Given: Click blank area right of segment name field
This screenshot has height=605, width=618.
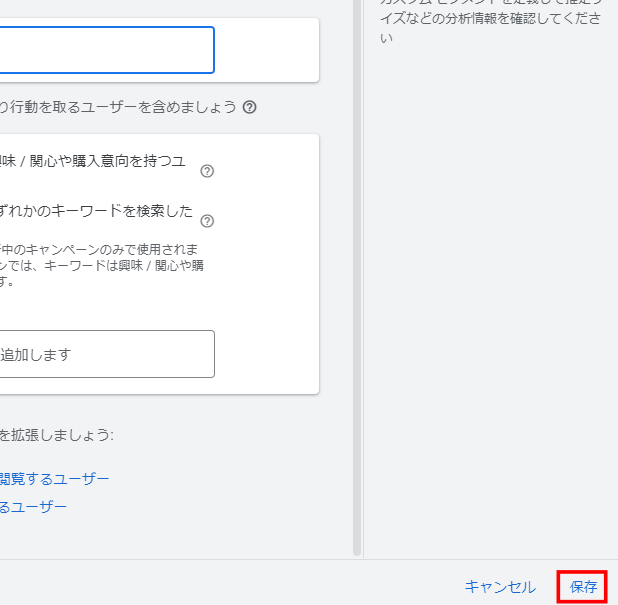Looking at the screenshot, I should 266,50.
